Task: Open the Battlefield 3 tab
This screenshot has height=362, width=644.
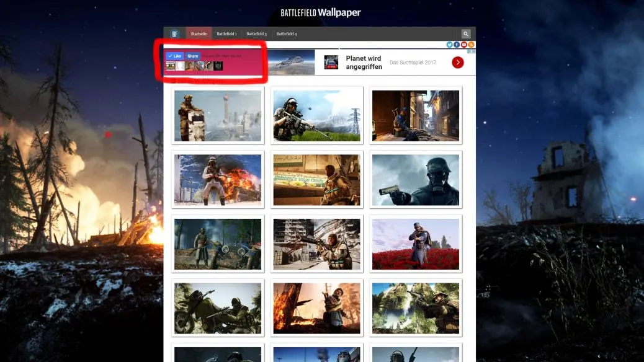Action: coord(256,34)
